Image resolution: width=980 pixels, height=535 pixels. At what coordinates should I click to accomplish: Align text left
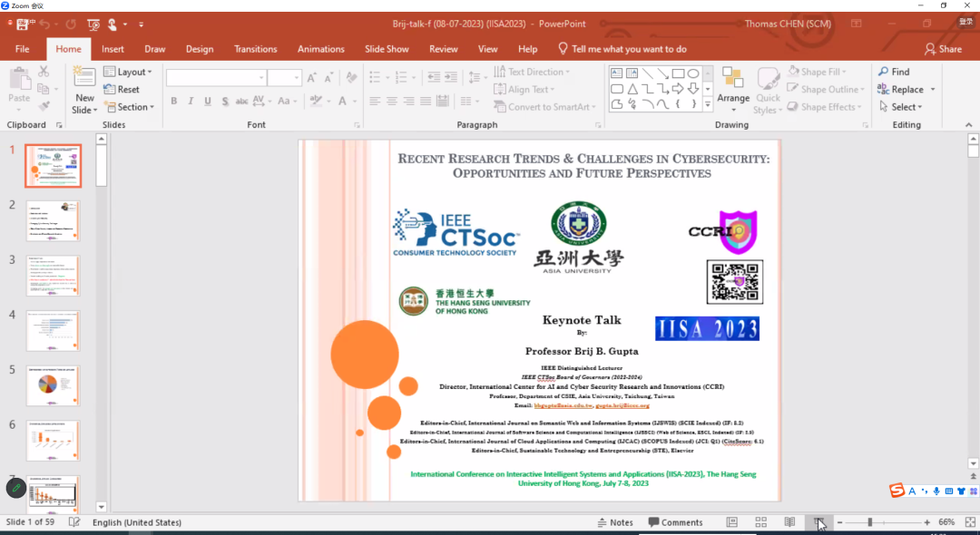pyautogui.click(x=375, y=102)
